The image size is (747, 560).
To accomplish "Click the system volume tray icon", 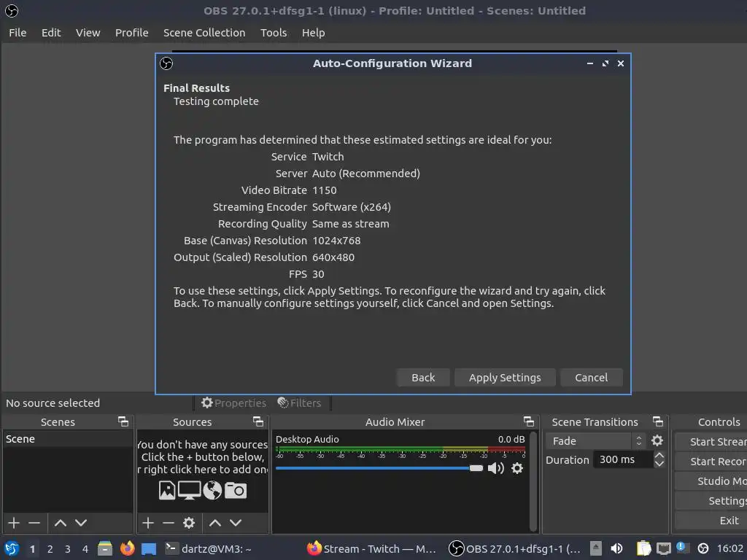I will (x=616, y=549).
